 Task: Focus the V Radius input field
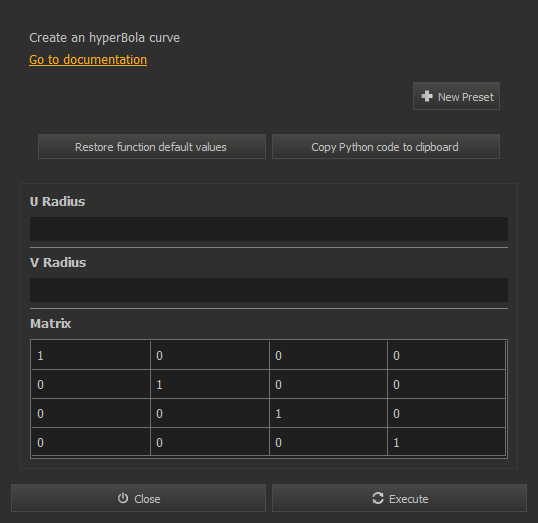point(269,290)
